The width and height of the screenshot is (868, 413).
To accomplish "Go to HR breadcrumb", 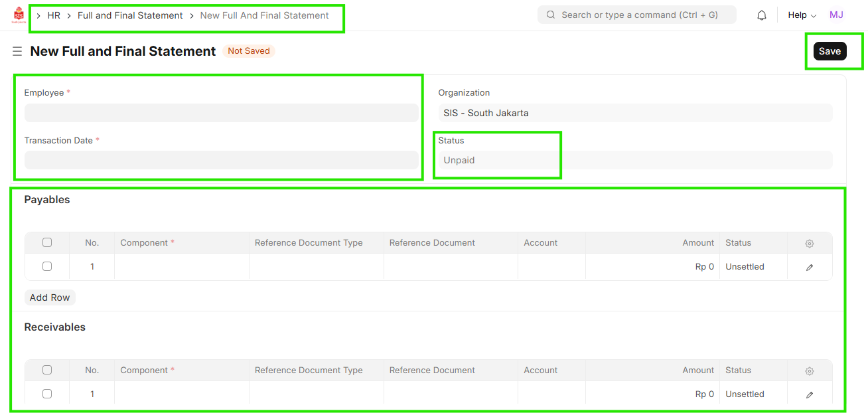I will pyautogui.click(x=54, y=15).
